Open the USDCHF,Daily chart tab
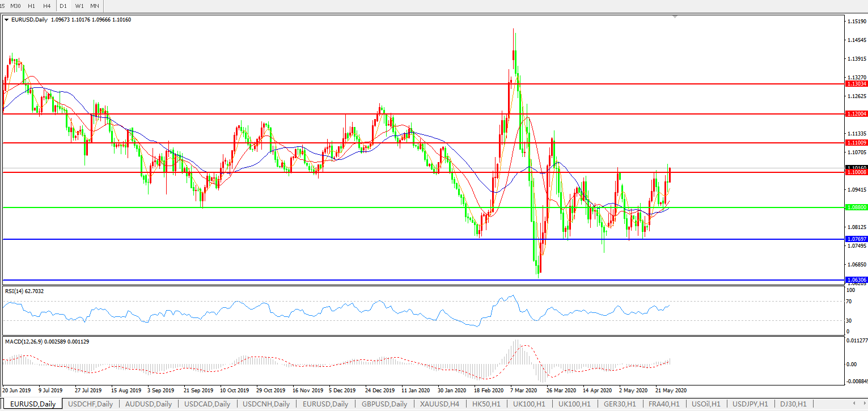This screenshot has height=411, width=868. click(90, 404)
